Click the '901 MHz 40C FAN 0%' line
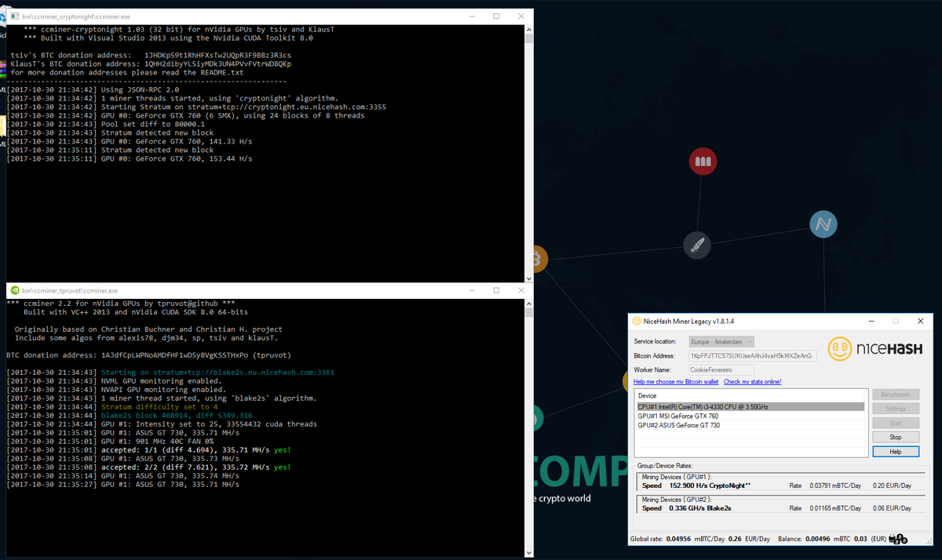The image size is (942, 560). pos(112,442)
